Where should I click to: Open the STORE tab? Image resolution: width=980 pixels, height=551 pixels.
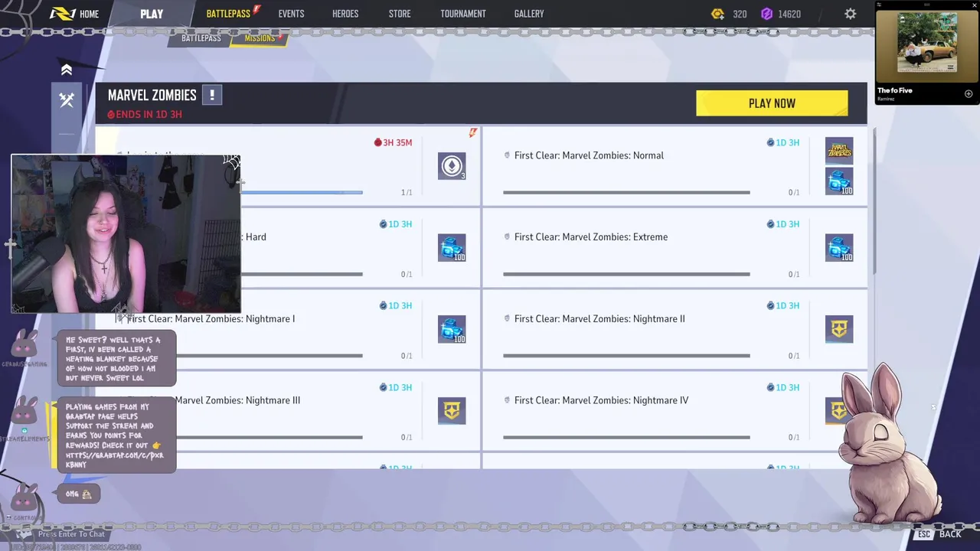(400, 14)
